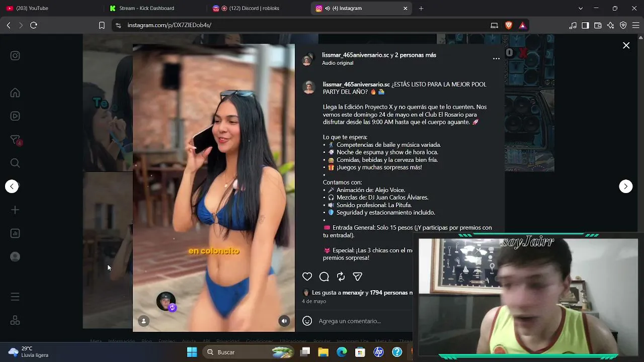Image resolution: width=644 pixels, height=362 pixels.
Task: Open the sidebar hamburger More menu
Action: pyautogui.click(x=15, y=297)
